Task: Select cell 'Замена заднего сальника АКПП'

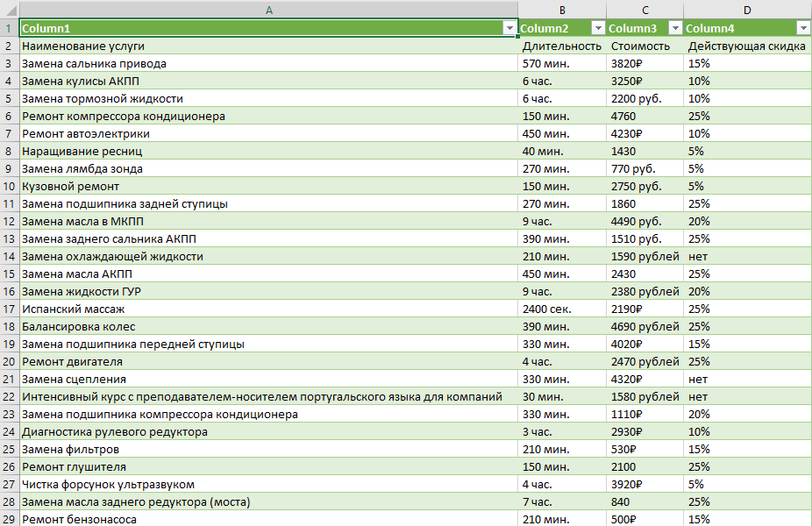Action: (269, 239)
